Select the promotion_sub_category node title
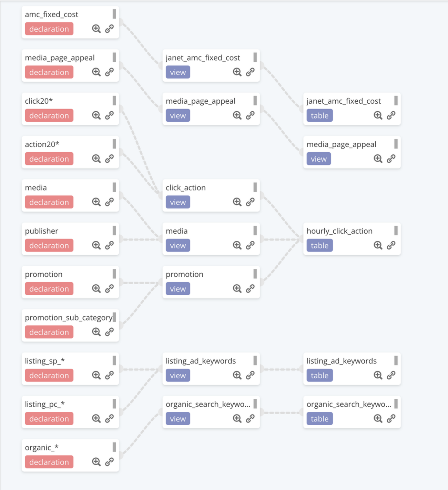The height and width of the screenshot is (490, 448). [x=69, y=317]
